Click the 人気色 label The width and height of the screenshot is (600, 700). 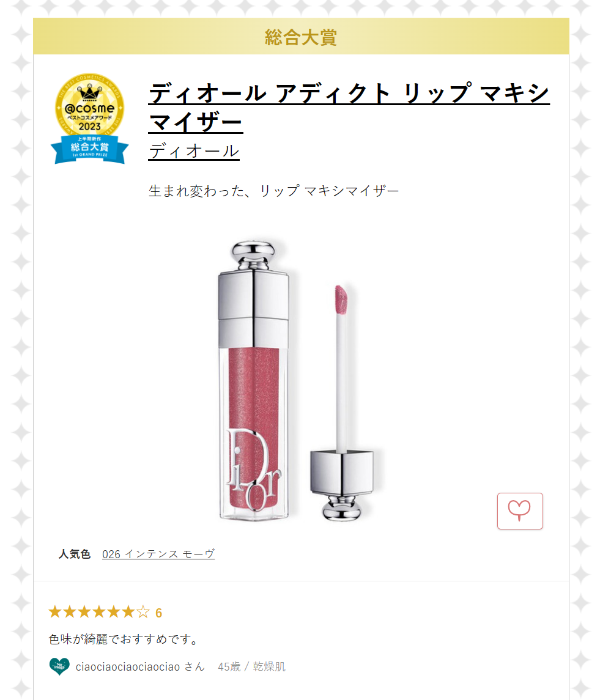coord(75,554)
